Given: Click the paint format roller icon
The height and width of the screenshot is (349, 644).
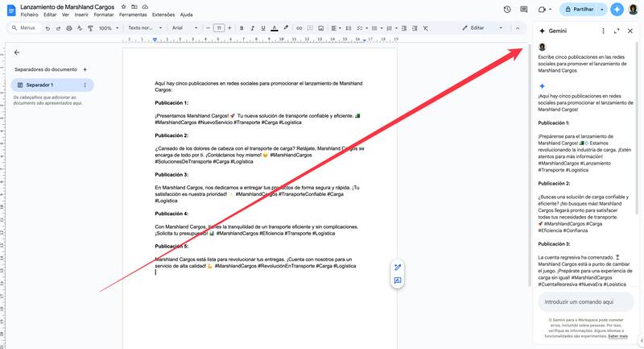Looking at the screenshot, I should pyautogui.click(x=91, y=27).
